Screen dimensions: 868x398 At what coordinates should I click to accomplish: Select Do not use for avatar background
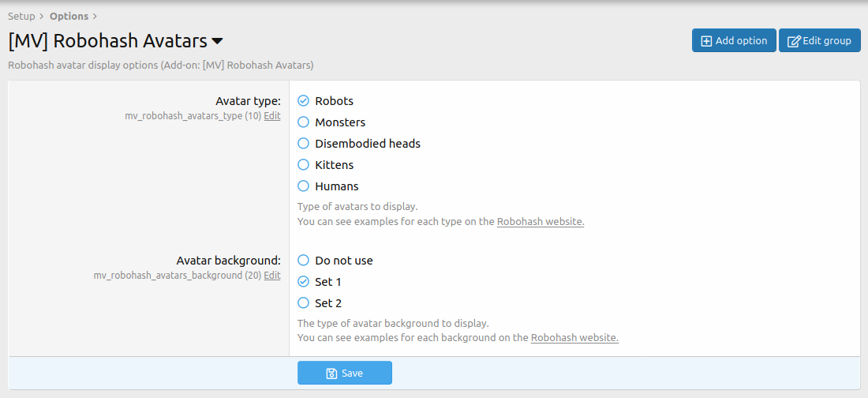point(303,261)
